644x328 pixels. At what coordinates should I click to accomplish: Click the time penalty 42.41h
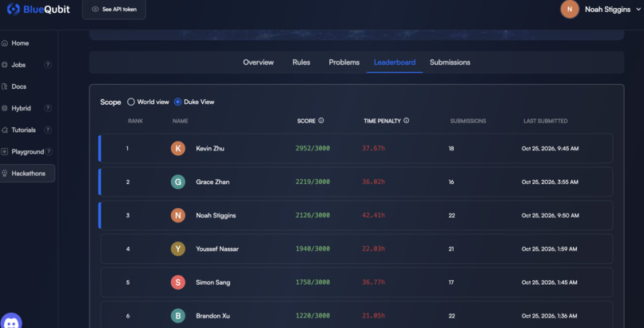click(x=373, y=215)
